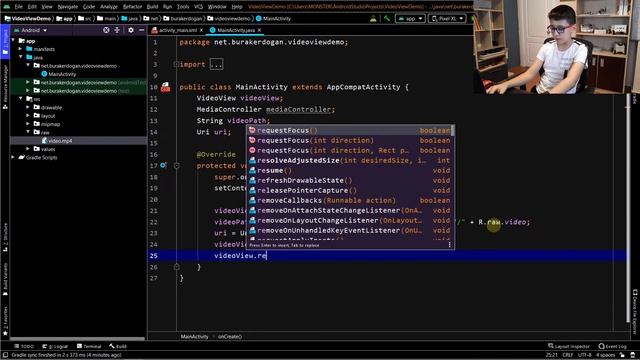Screen dimensions: 640x360
Task: Click the class gutter icon on line 10
Action: 165,87
